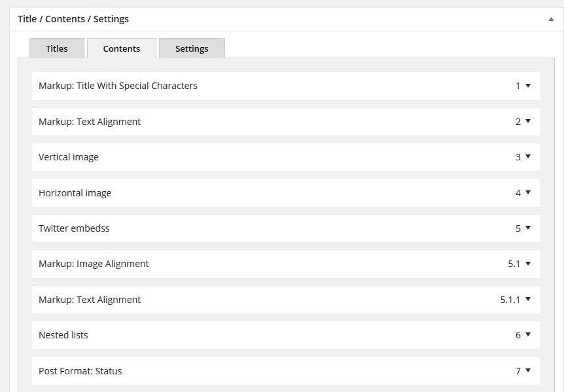Image resolution: width=564 pixels, height=392 pixels.
Task: Expand item 2 Markup: Text Alignment arrow
Action: [x=527, y=122]
